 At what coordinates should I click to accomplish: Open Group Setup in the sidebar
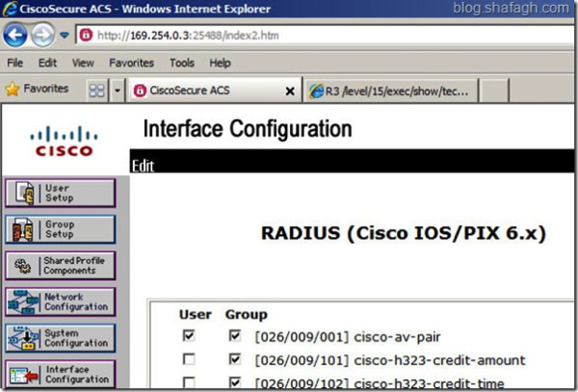tap(61, 229)
